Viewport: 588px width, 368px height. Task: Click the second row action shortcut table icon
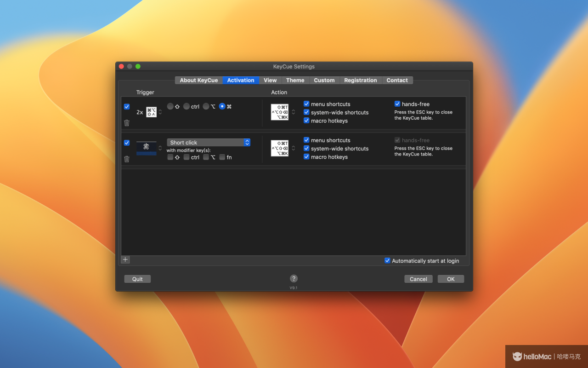click(280, 148)
